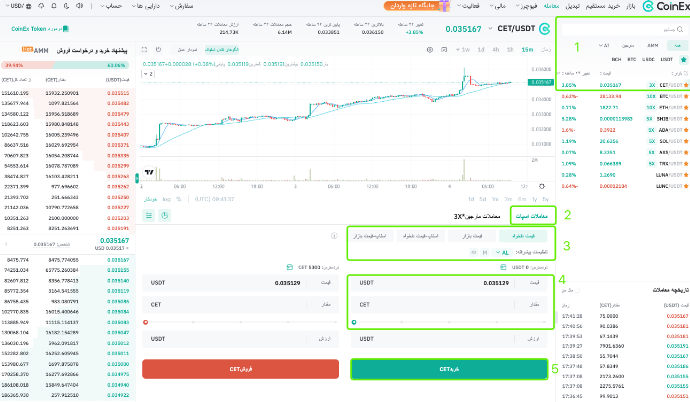
Task: Open the trade panel pie chart icon
Action: coord(165,216)
